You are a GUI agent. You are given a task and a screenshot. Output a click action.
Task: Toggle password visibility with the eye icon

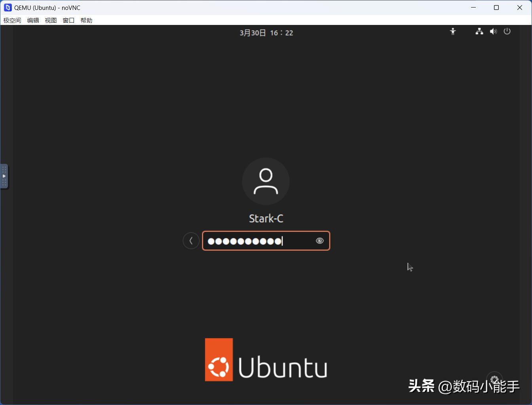coord(320,241)
